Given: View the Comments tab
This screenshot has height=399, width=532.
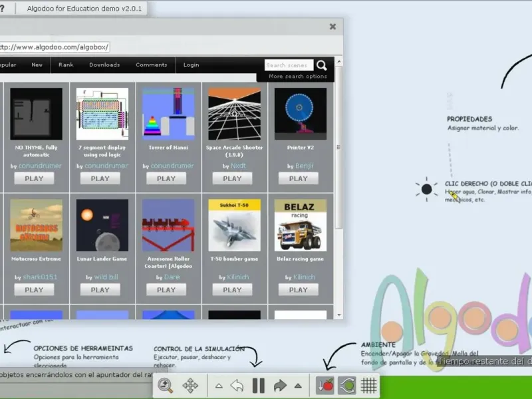Looking at the screenshot, I should (152, 65).
